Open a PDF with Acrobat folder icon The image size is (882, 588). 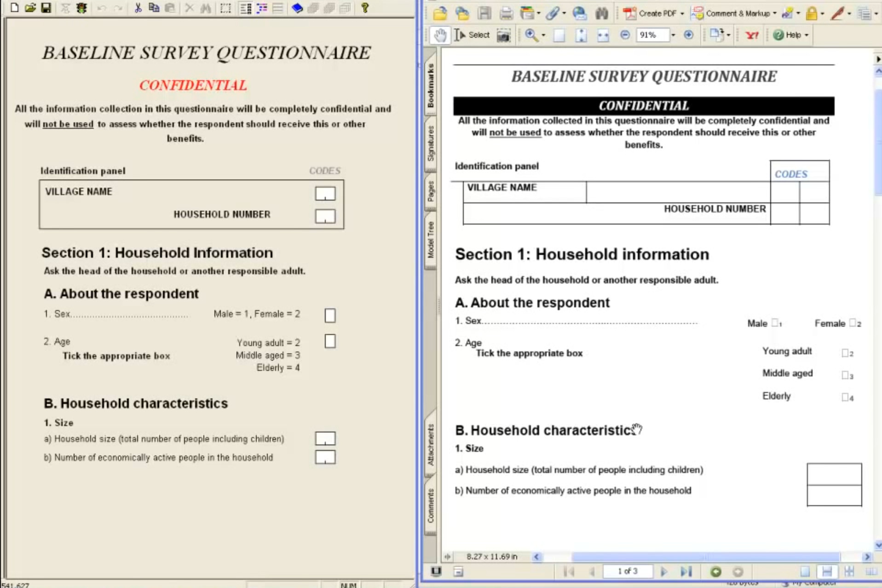click(x=440, y=13)
